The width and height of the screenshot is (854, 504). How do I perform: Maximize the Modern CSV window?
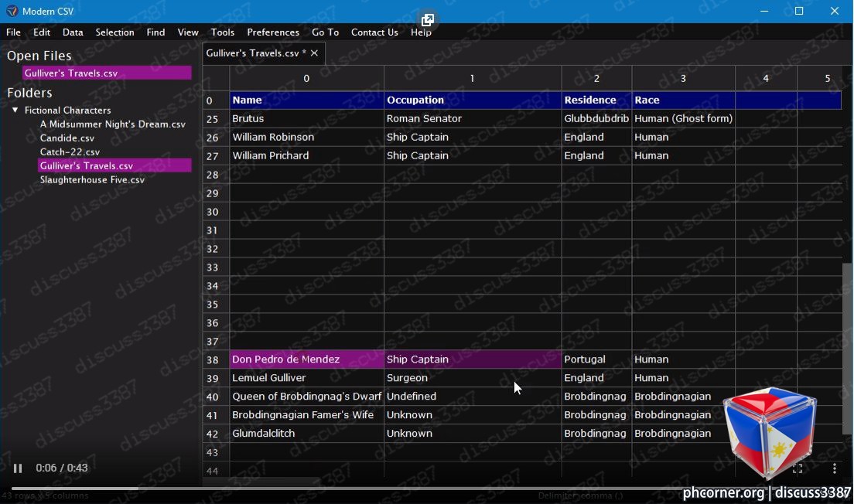[799, 11]
